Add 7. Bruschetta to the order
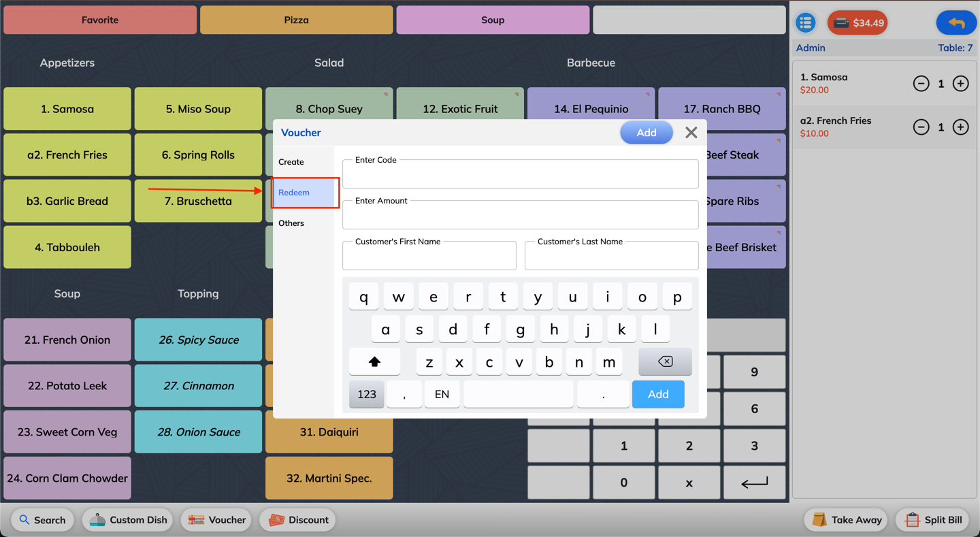Image resolution: width=980 pixels, height=537 pixels. click(x=198, y=201)
